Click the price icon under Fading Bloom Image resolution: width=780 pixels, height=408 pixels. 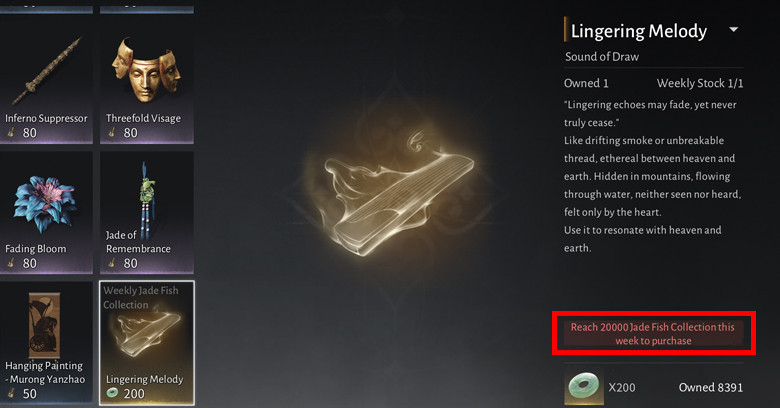pos(11,263)
